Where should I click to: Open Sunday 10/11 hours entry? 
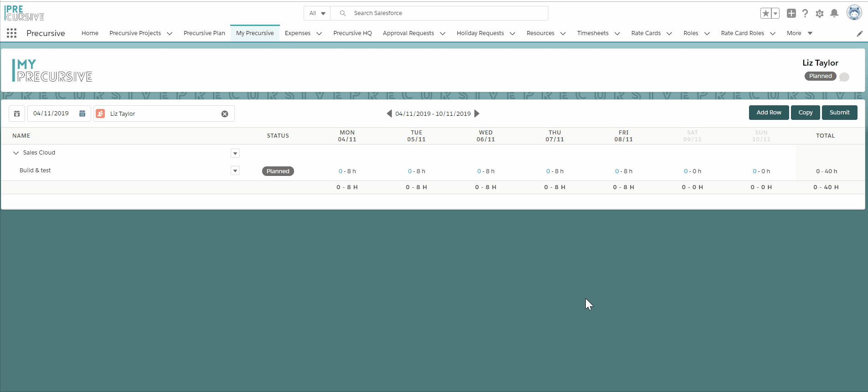coord(761,171)
